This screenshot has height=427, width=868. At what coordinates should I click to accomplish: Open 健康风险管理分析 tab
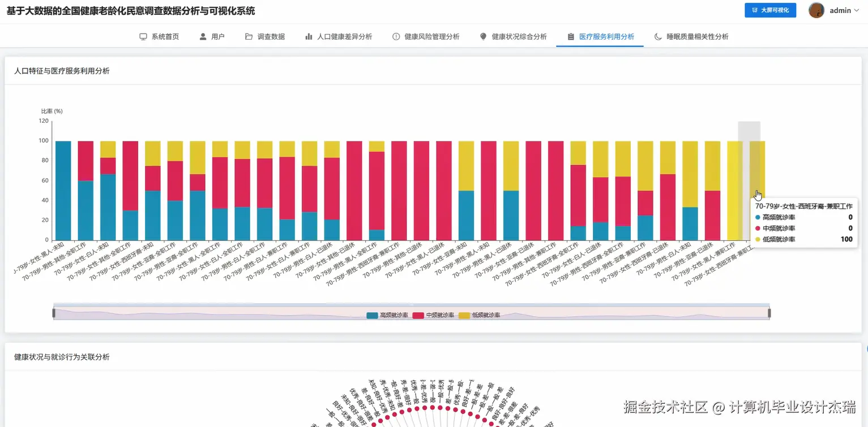tap(426, 37)
